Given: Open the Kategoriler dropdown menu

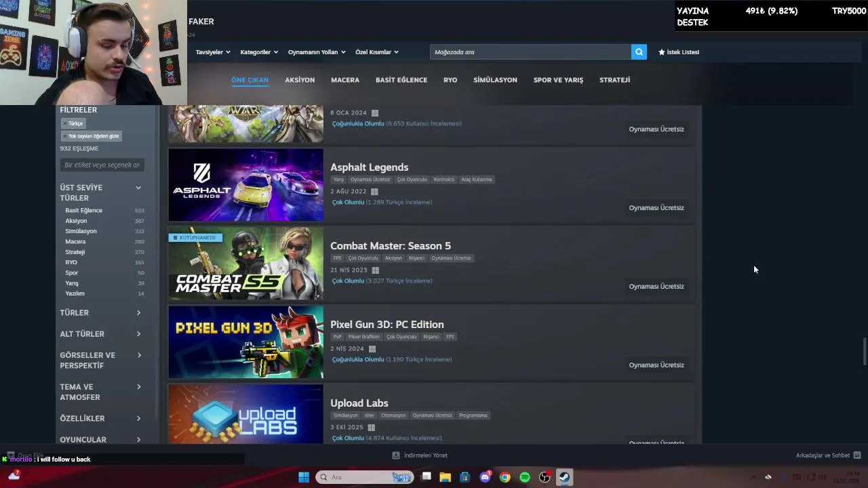Looking at the screenshot, I should pyautogui.click(x=259, y=52).
